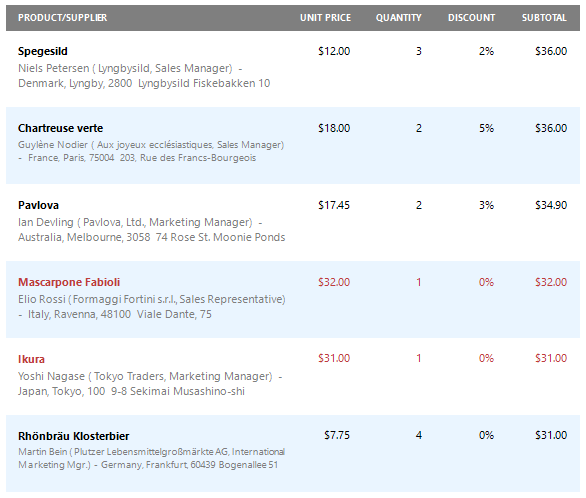Click Yoshi Nagase supplier details text

coord(150,383)
